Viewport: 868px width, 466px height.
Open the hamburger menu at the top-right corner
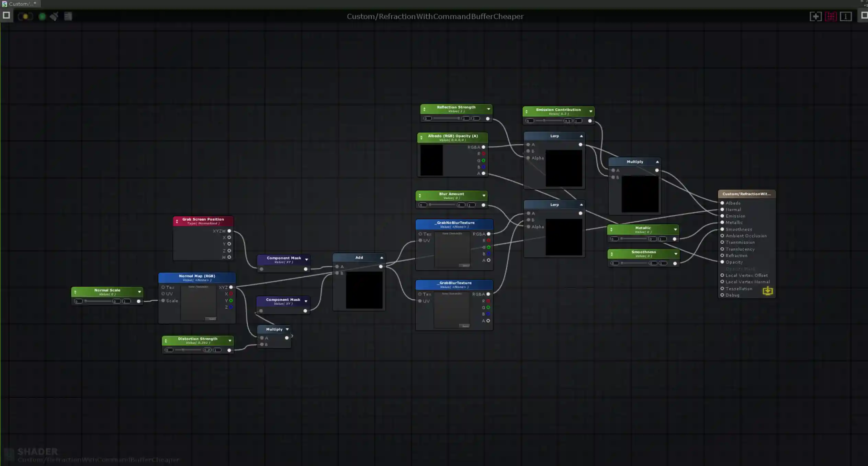(866, 5)
